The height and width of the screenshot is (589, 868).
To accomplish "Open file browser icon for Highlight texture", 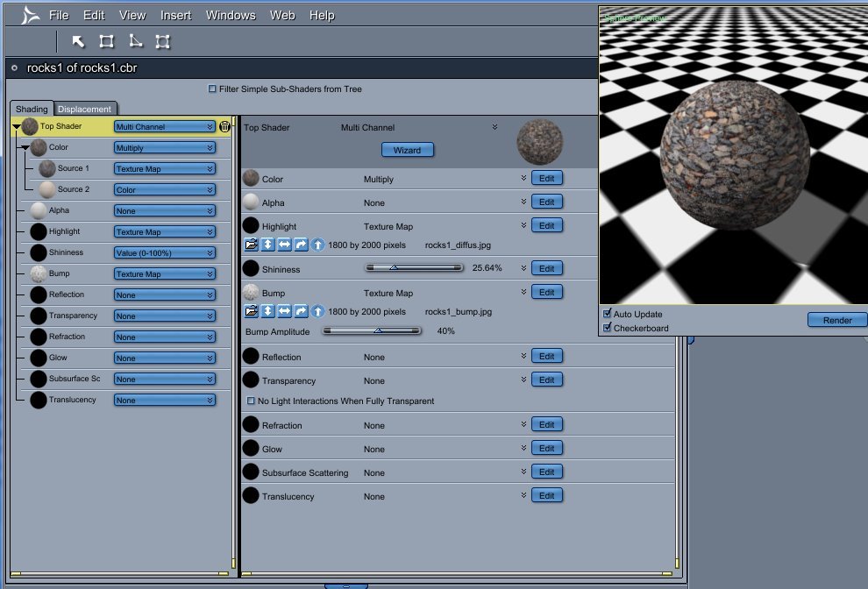I will pyautogui.click(x=251, y=245).
